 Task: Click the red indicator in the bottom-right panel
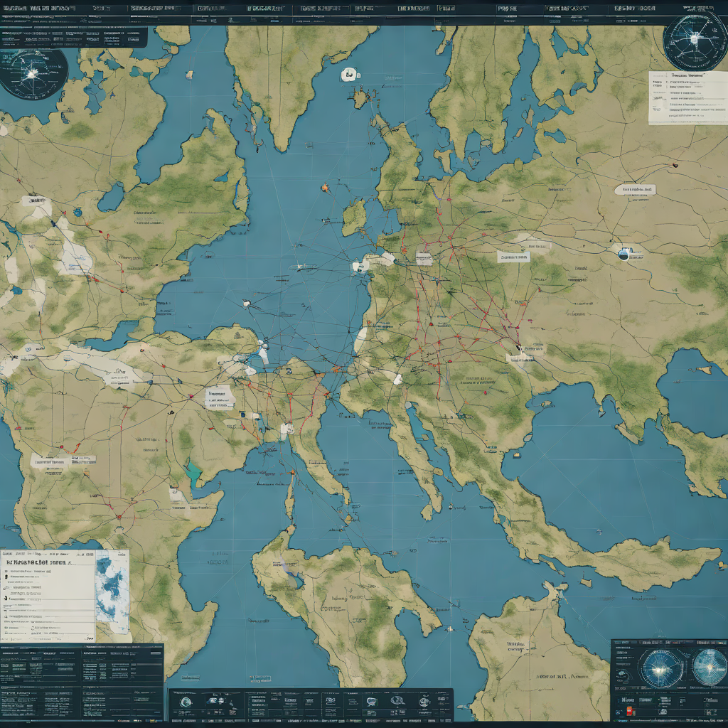tap(628, 710)
